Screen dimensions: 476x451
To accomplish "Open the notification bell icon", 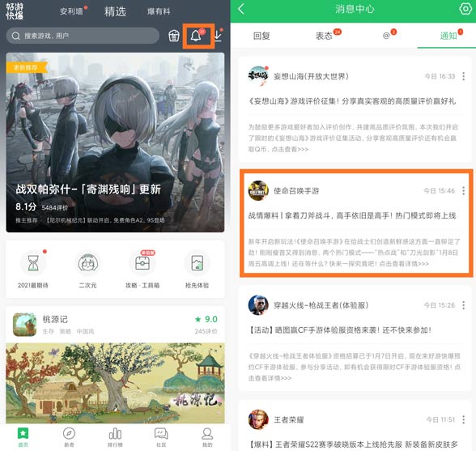I will point(196,36).
